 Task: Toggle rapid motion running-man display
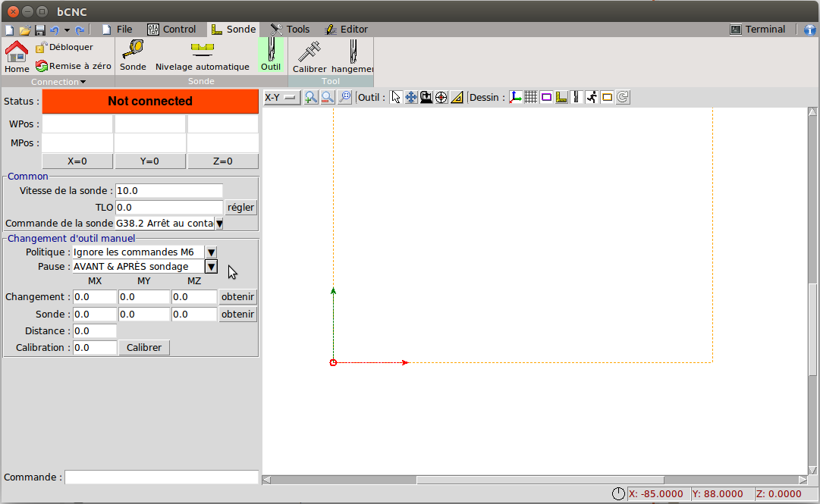[x=592, y=97]
